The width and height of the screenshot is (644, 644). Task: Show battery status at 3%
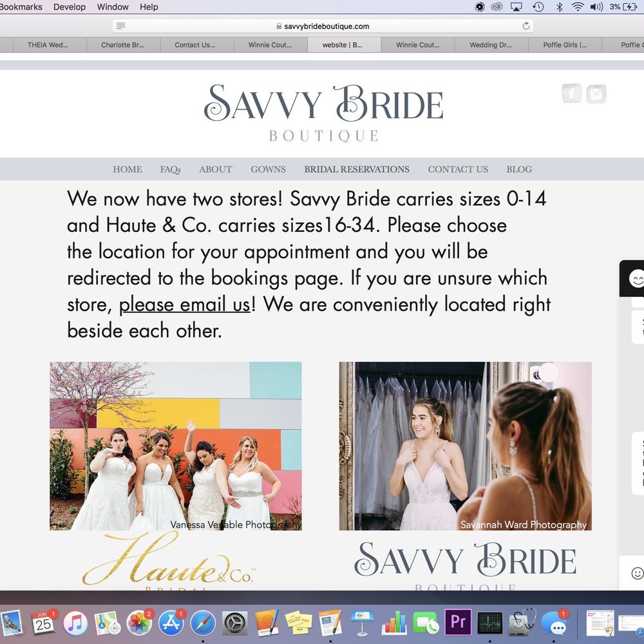click(x=623, y=6)
